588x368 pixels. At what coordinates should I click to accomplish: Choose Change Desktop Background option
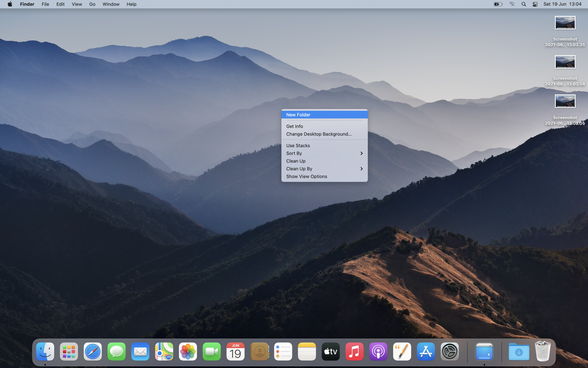tap(319, 134)
